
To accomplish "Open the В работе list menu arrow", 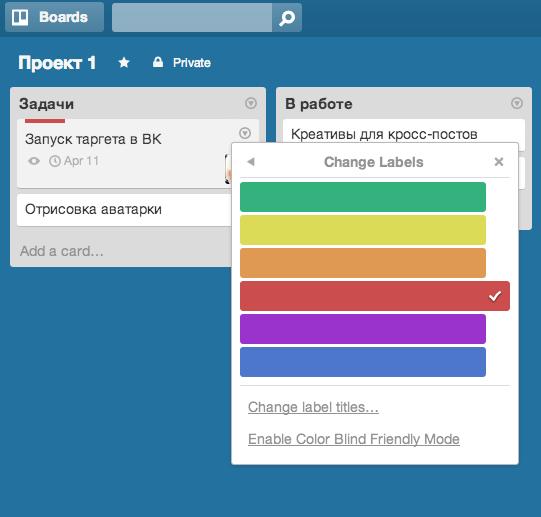I will pyautogui.click(x=517, y=103).
